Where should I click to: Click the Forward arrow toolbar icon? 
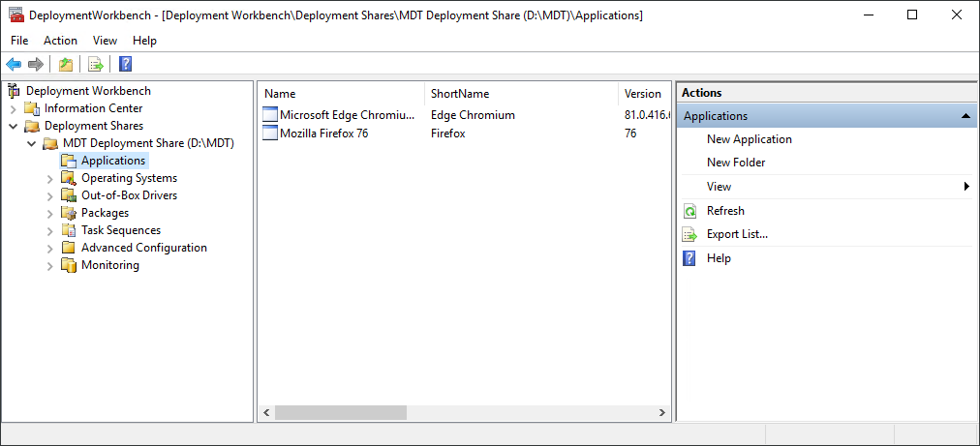[x=36, y=64]
